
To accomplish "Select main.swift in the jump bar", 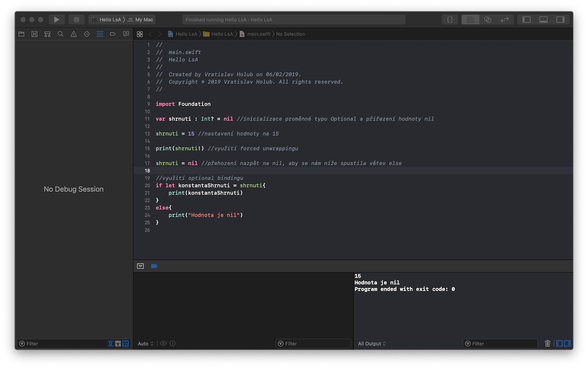I will point(258,34).
